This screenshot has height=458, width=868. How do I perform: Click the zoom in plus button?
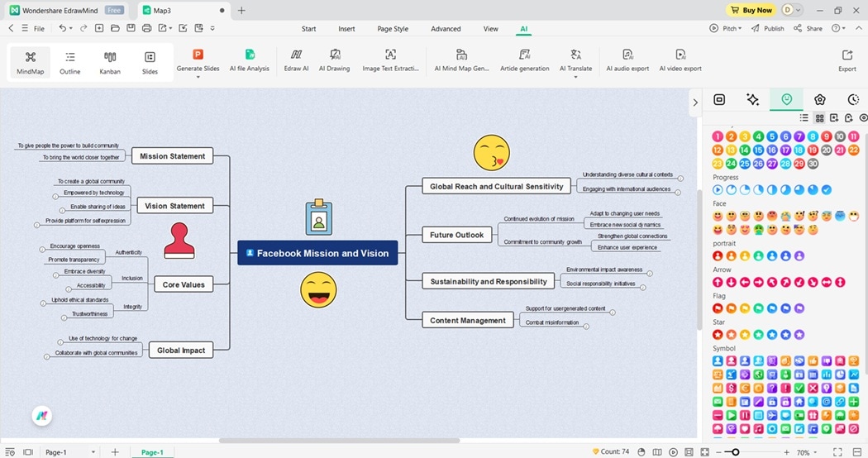click(786, 452)
